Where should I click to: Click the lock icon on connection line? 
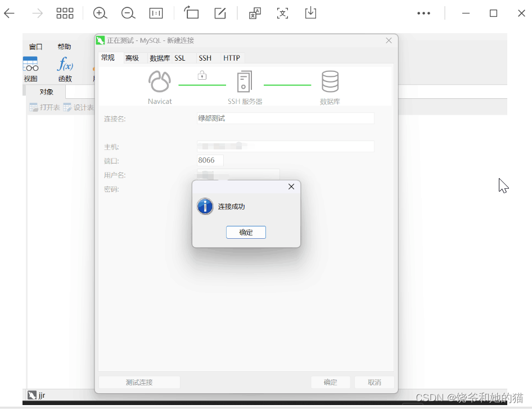[x=202, y=75]
